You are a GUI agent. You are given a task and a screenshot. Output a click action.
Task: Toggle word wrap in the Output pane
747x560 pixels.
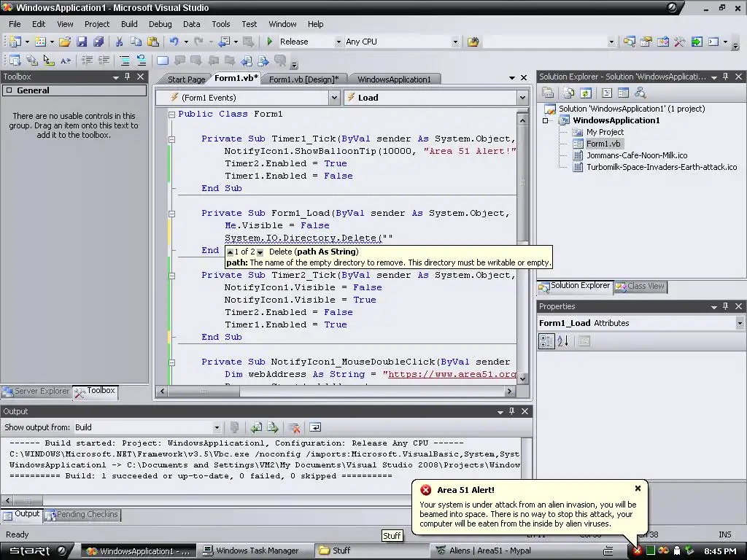315,427
